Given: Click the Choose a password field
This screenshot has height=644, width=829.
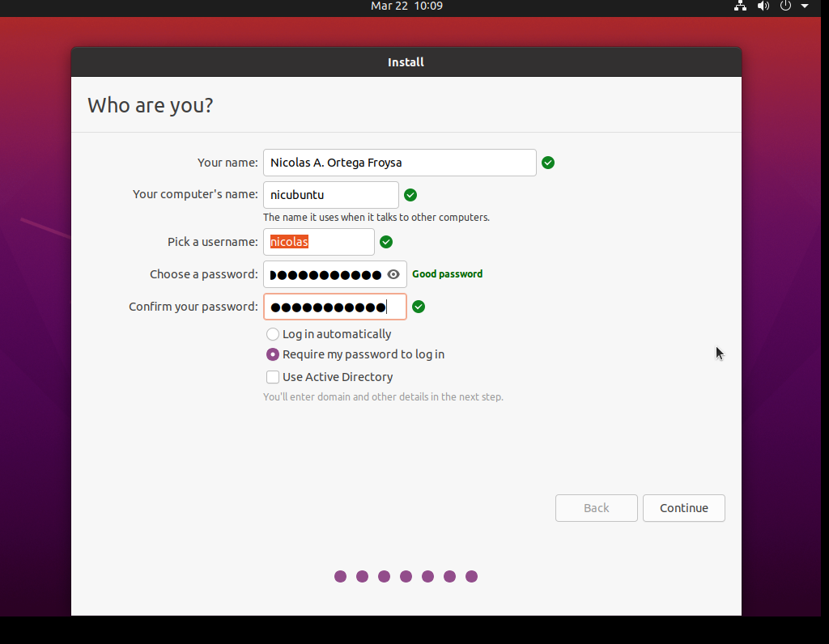Looking at the screenshot, I should [335, 274].
